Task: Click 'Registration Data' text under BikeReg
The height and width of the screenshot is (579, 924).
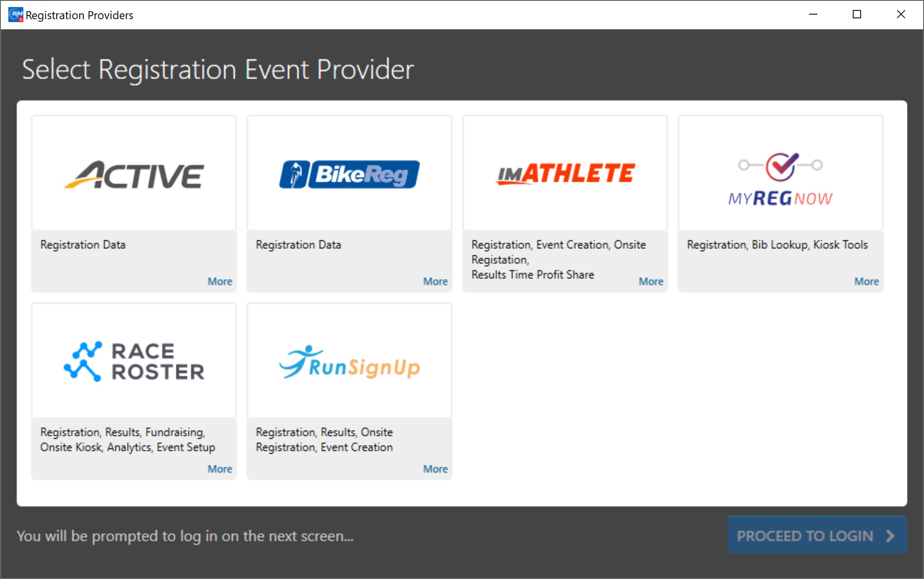Action: pos(298,245)
